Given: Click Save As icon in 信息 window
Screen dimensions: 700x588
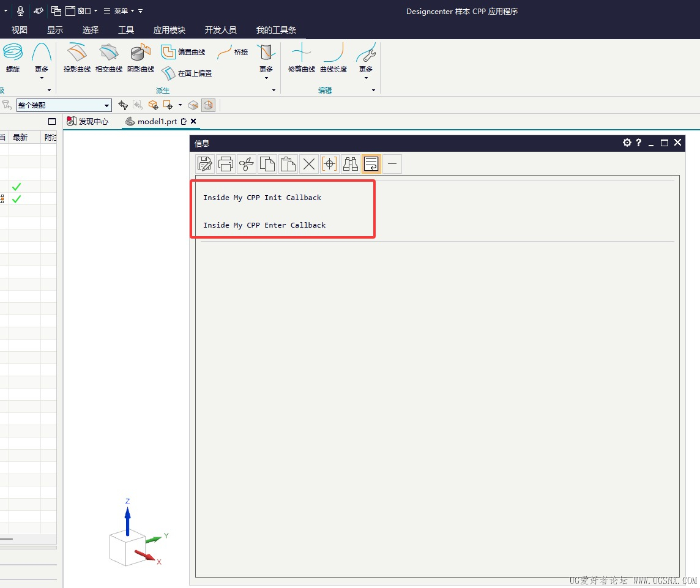Looking at the screenshot, I should pyautogui.click(x=204, y=164).
